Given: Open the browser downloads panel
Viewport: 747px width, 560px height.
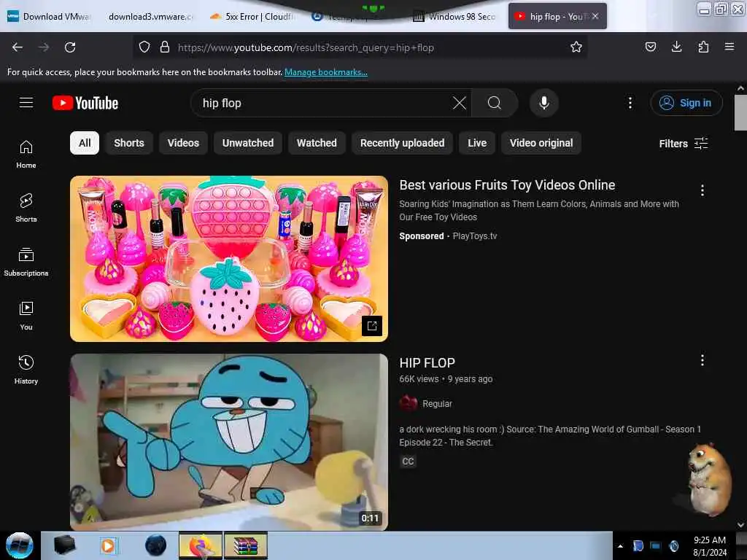Looking at the screenshot, I should point(676,47).
